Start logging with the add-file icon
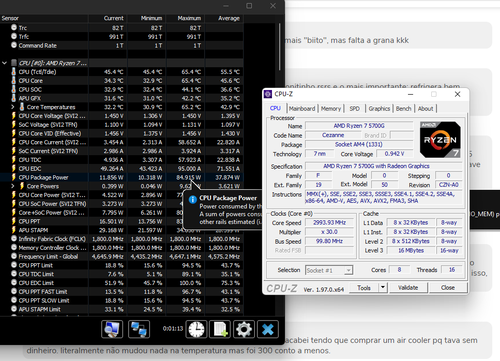Screen dimensions: 500x361 tap(220, 329)
